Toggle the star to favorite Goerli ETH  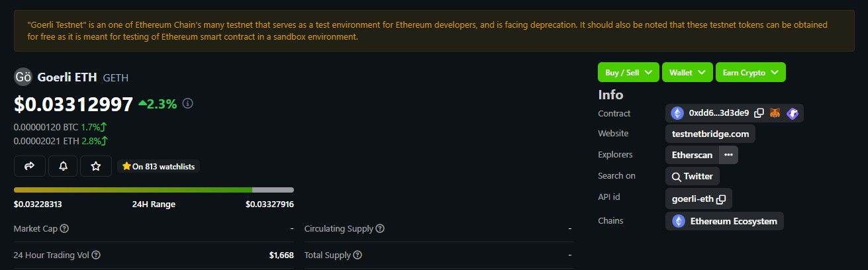point(96,166)
